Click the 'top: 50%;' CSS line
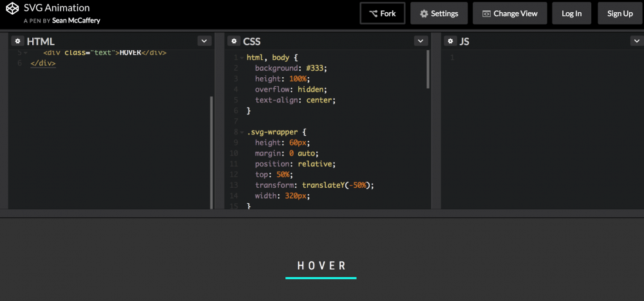The width and height of the screenshot is (644, 301). (274, 175)
